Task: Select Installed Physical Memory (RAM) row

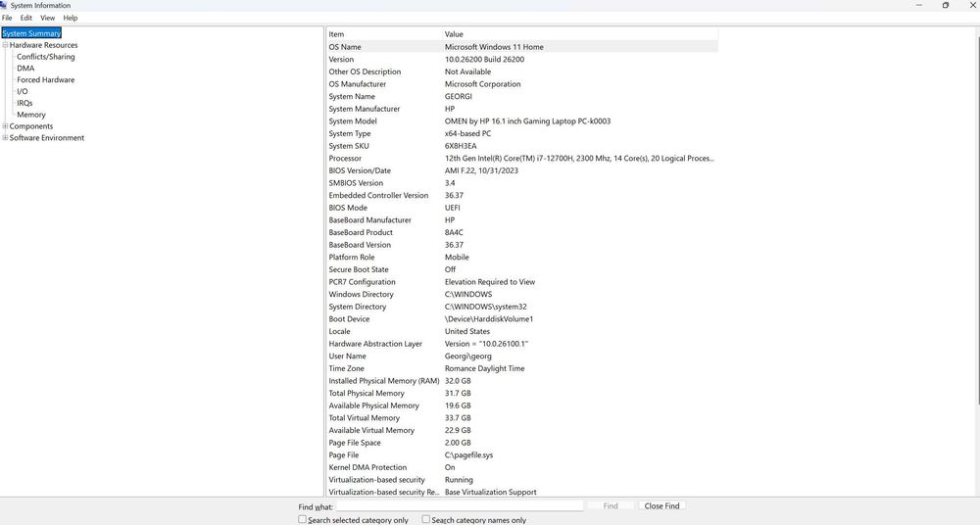Action: coord(522,381)
